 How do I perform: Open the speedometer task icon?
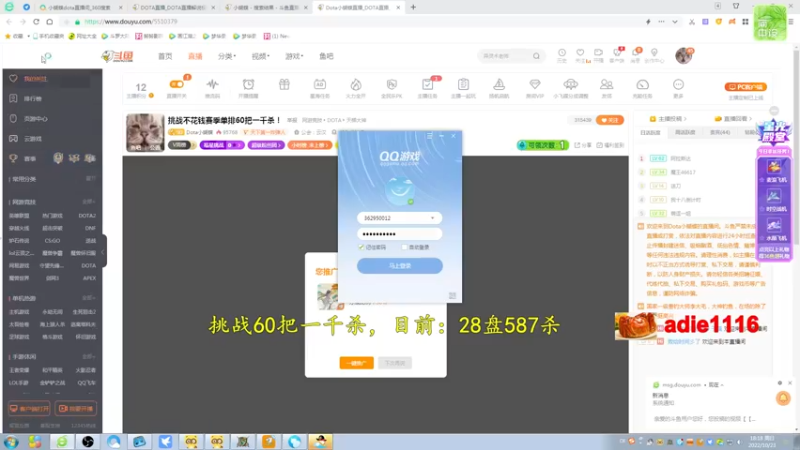pyautogui.click(x=642, y=84)
